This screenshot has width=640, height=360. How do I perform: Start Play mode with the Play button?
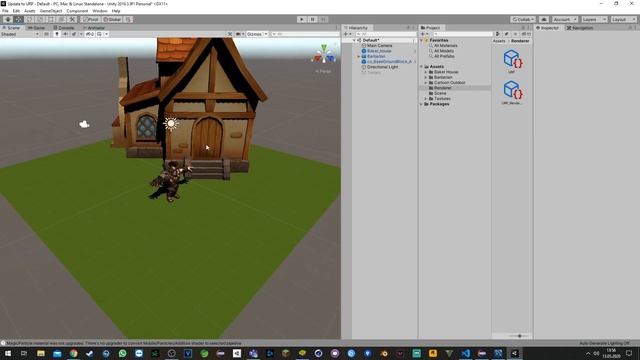tap(302, 19)
